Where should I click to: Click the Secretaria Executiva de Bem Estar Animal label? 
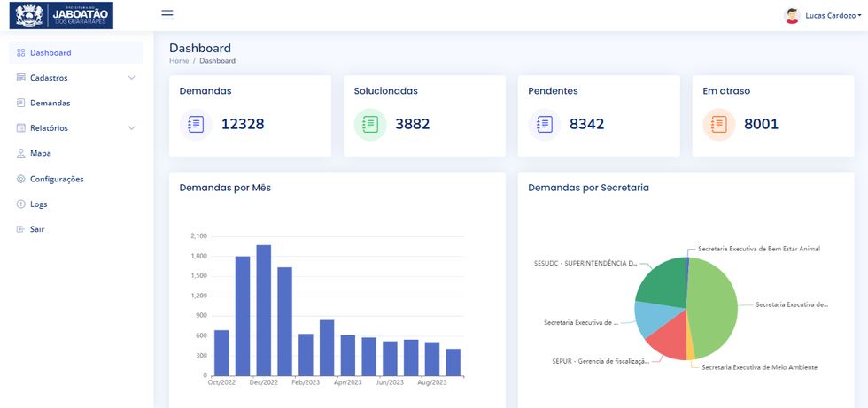(x=759, y=249)
